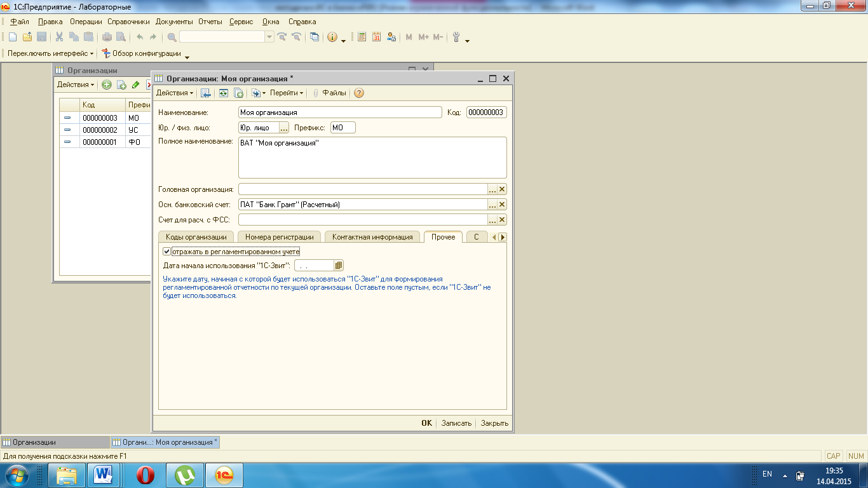Open Юр. / физ. лицо selection ellipsis button
The width and height of the screenshot is (868, 488).
pyautogui.click(x=284, y=128)
